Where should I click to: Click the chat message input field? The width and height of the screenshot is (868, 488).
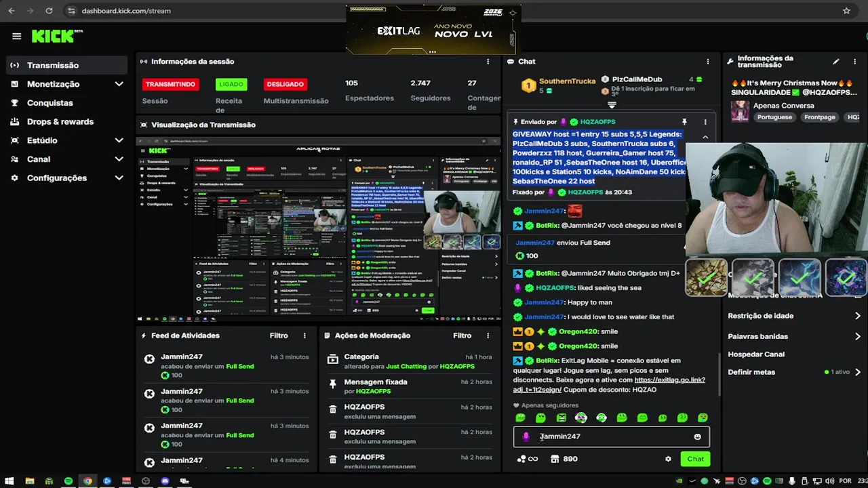612,436
